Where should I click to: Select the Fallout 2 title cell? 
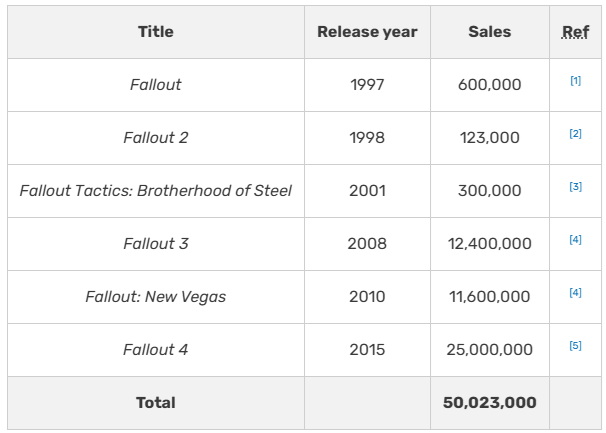click(x=156, y=138)
